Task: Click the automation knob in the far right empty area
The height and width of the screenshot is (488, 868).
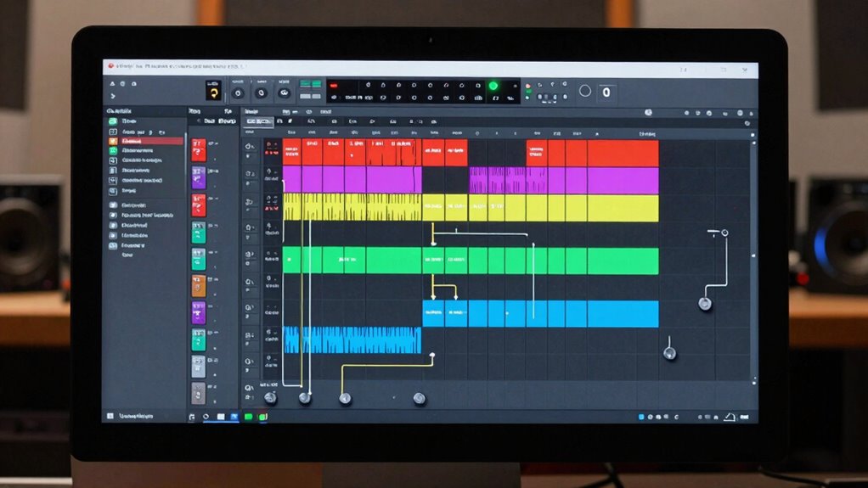Action: (704, 303)
